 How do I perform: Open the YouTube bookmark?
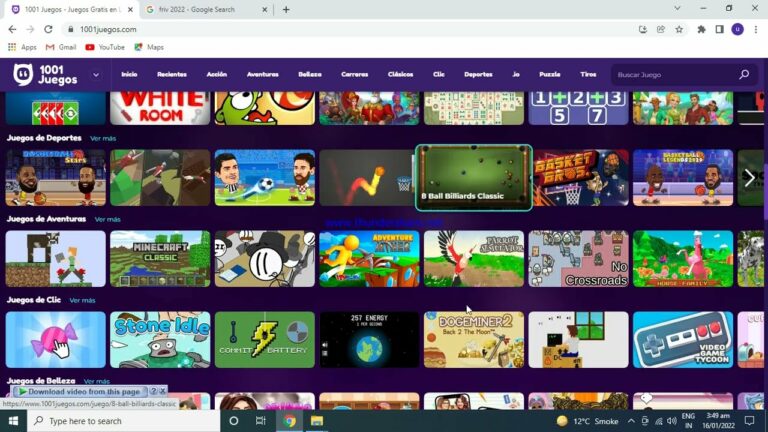pyautogui.click(x=105, y=47)
